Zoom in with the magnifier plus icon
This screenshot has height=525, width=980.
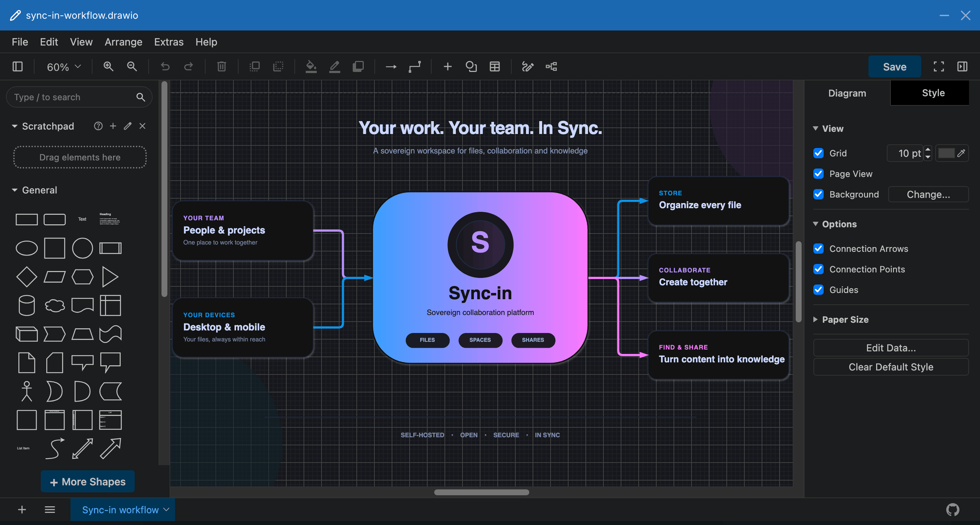click(x=108, y=66)
